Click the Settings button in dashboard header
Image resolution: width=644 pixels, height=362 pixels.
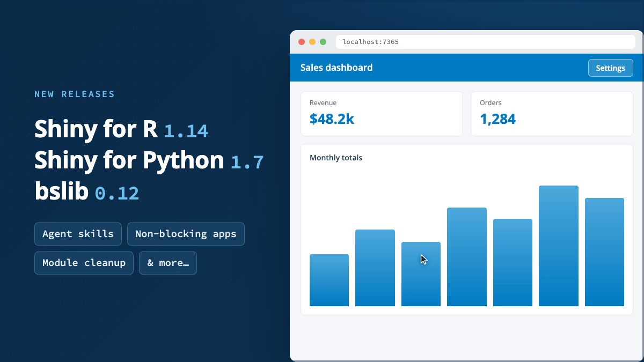click(611, 68)
